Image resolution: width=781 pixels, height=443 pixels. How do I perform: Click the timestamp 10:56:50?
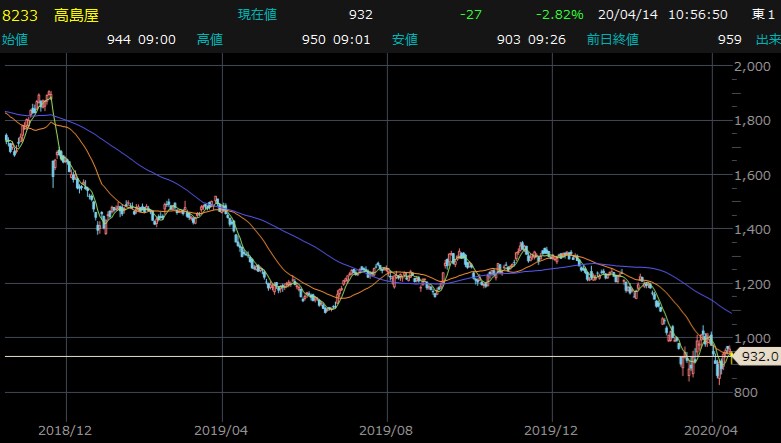(x=698, y=14)
